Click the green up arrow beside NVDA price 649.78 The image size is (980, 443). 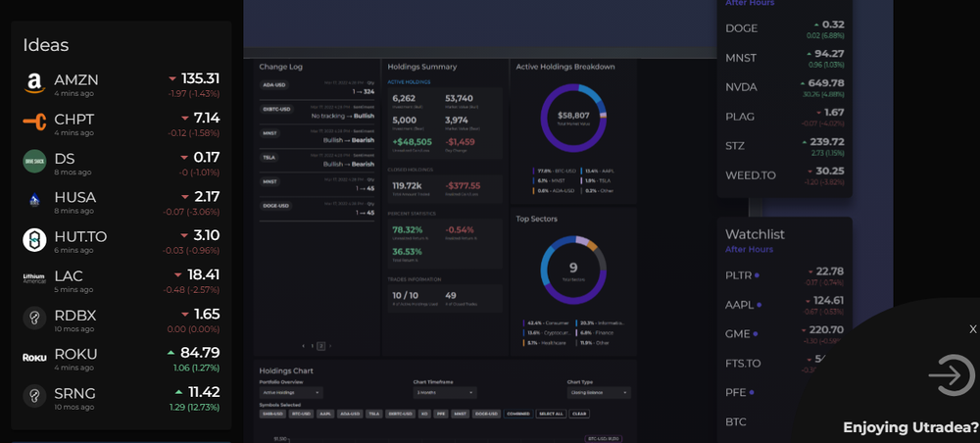[804, 83]
